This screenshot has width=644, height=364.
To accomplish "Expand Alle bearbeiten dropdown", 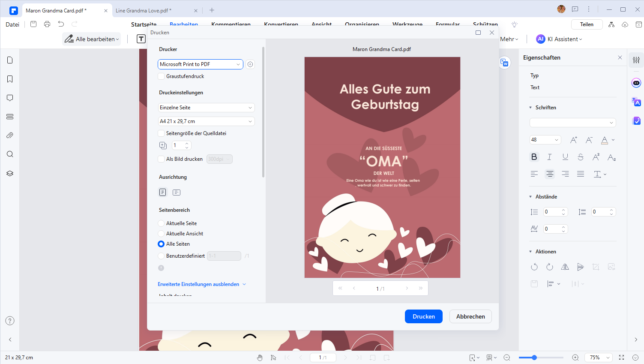I will click(x=92, y=39).
